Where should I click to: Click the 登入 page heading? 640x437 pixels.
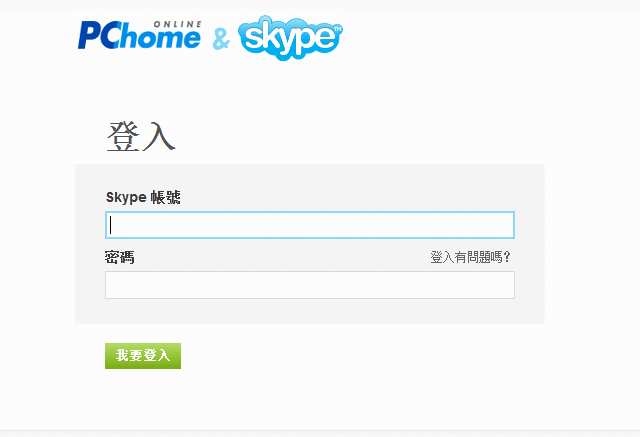pyautogui.click(x=141, y=136)
